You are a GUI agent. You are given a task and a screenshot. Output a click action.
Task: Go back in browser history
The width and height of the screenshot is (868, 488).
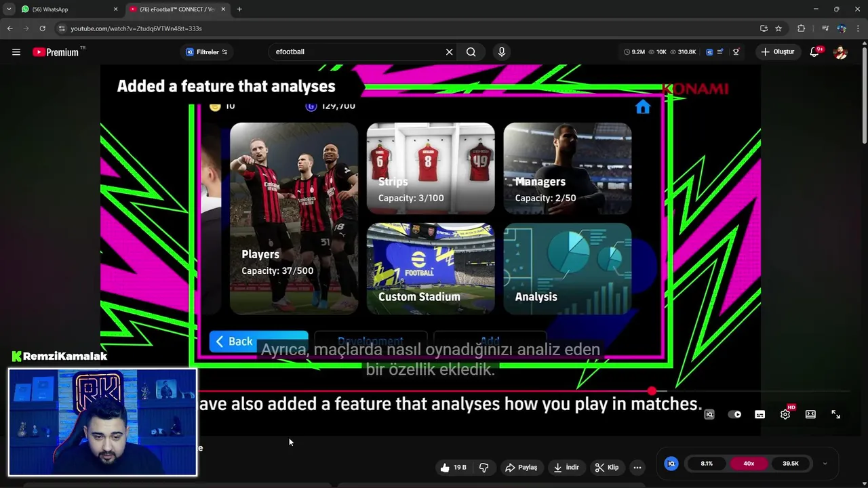9,28
